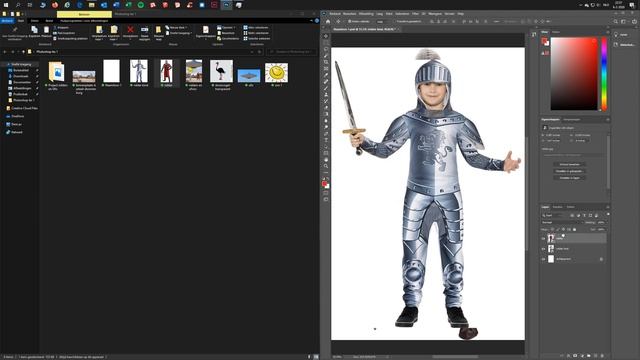
Task: Open the Bestand menu in Photoshop
Action: [x=335, y=14]
